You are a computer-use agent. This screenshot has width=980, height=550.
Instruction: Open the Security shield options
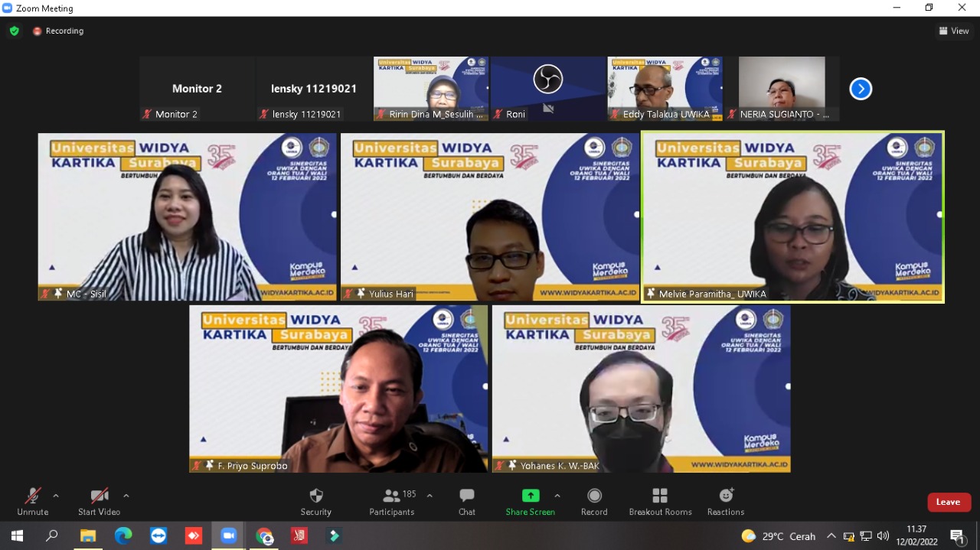(315, 501)
